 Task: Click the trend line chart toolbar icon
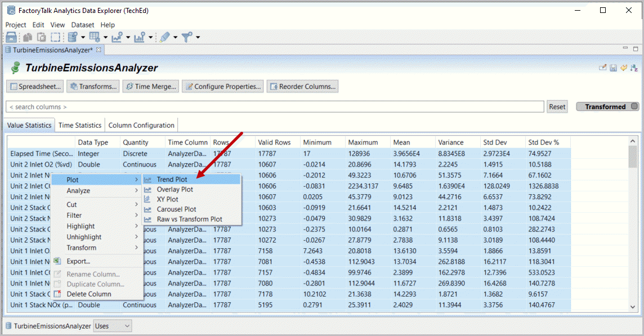117,37
